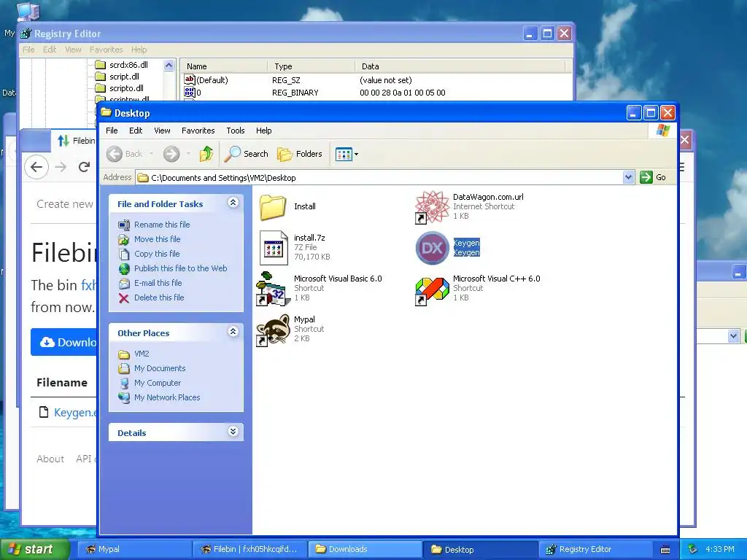Open View menu in Registry Editor
Viewport: 747px width, 560px height.
[73, 50]
